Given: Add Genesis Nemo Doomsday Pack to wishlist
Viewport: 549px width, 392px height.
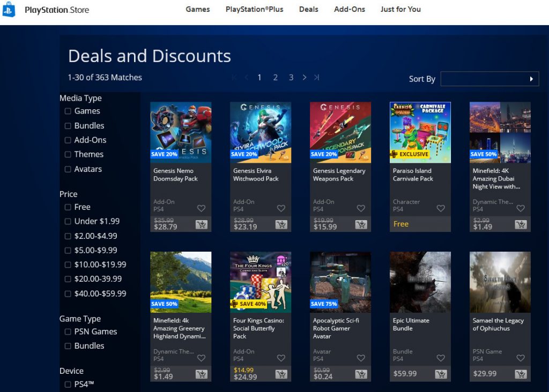Looking at the screenshot, I should point(201,209).
